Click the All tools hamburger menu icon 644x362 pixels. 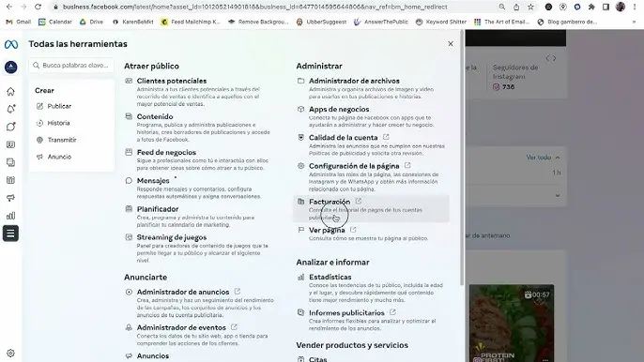pos(10,234)
